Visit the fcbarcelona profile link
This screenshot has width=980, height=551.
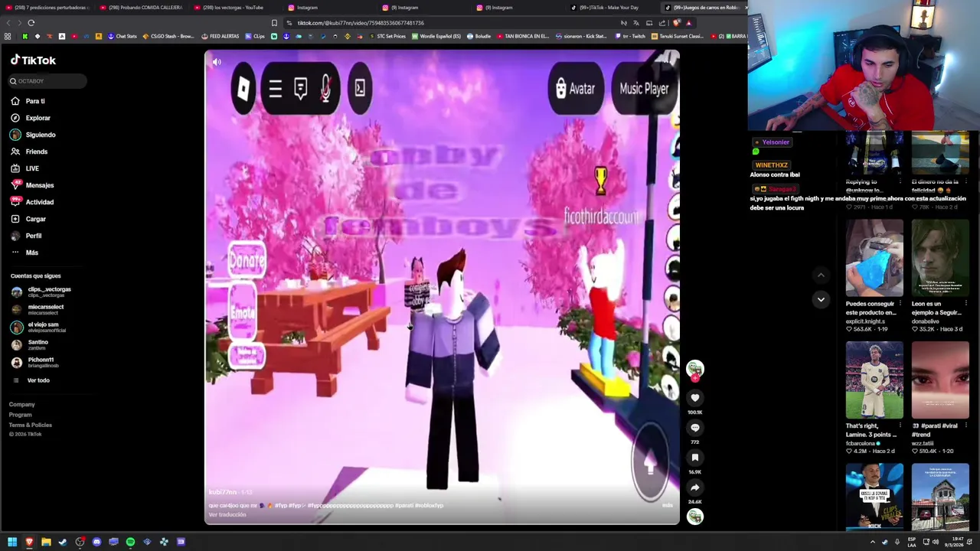863,443
